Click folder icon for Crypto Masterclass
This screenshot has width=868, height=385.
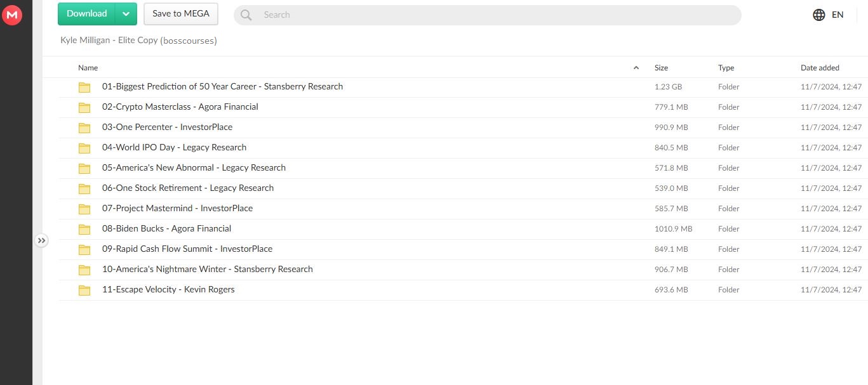click(84, 107)
